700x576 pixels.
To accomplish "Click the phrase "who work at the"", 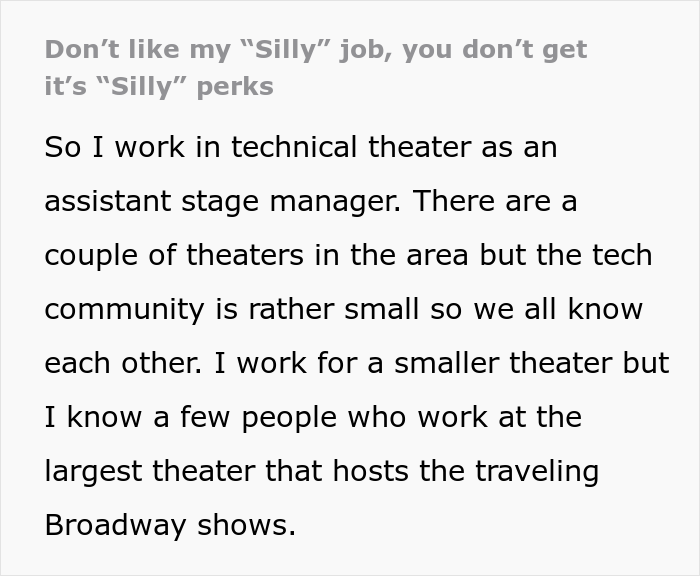I will tap(468, 416).
